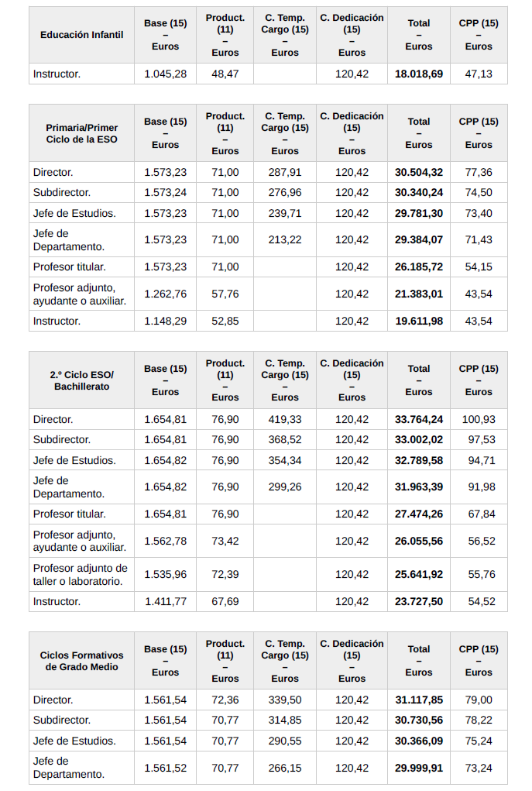This screenshot has width=532, height=791.
Task: Select the CPP value 73,24
Action: tap(479, 768)
